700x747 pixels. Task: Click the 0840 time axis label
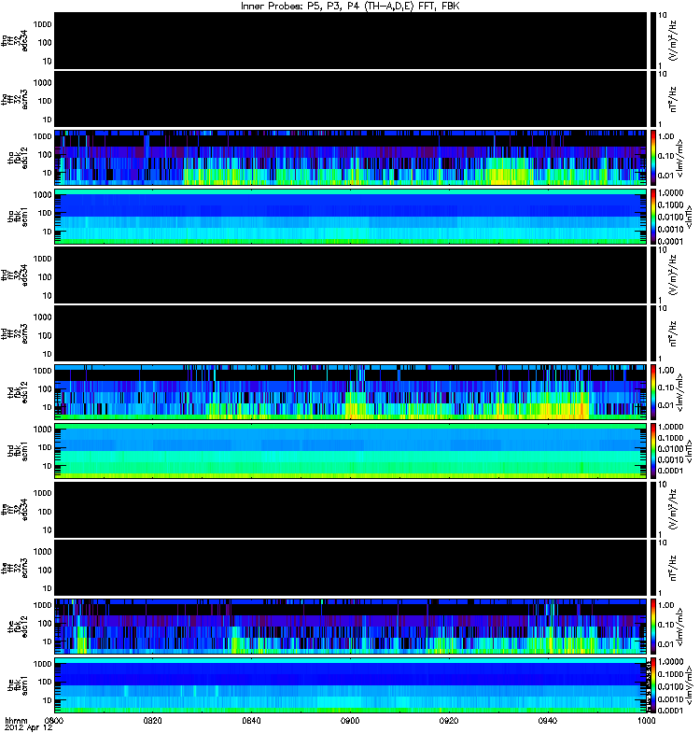[251, 720]
